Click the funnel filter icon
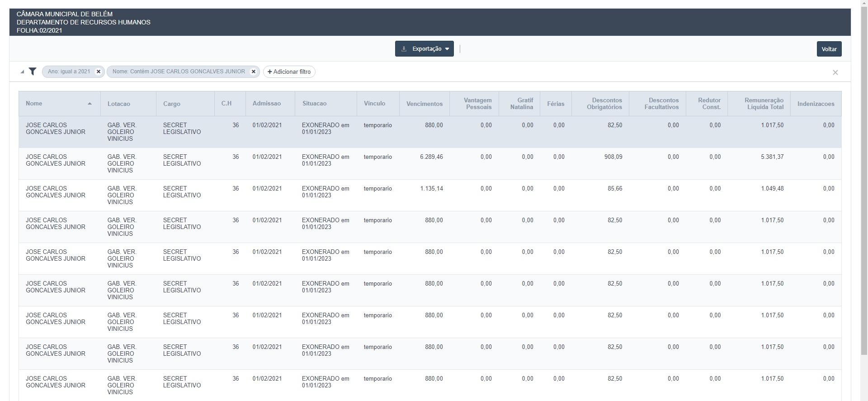 (x=33, y=72)
